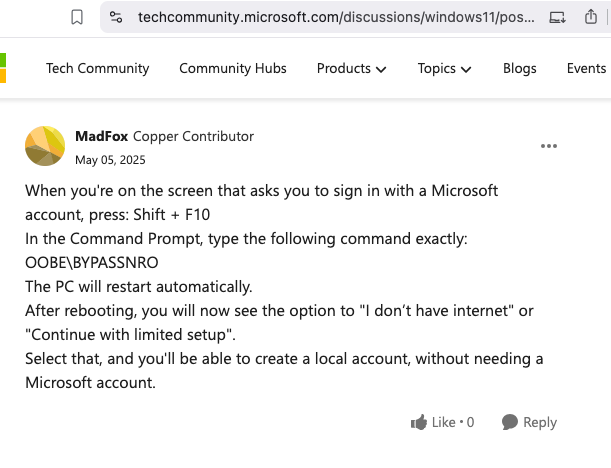This screenshot has width=611, height=468.
Task: Expand the Topics dropdown
Action: pos(444,69)
